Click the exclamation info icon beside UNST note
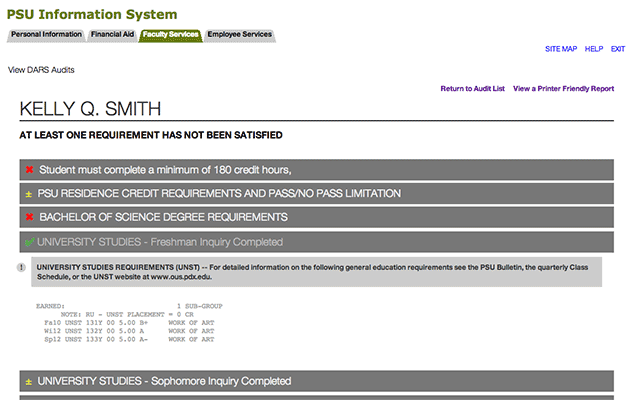This screenshot has height=400, width=640. click(21, 267)
